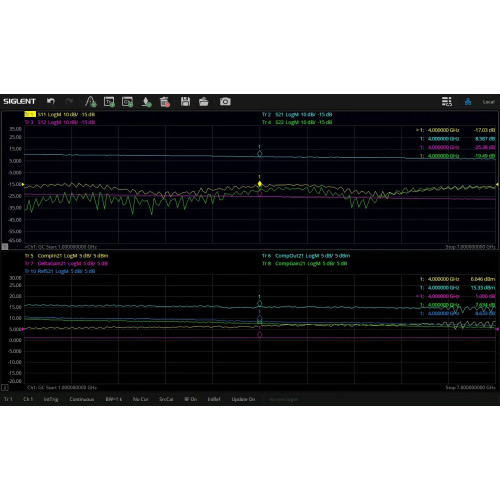
Task: Click upper window 35.00 scale label
Action: (x=15, y=129)
